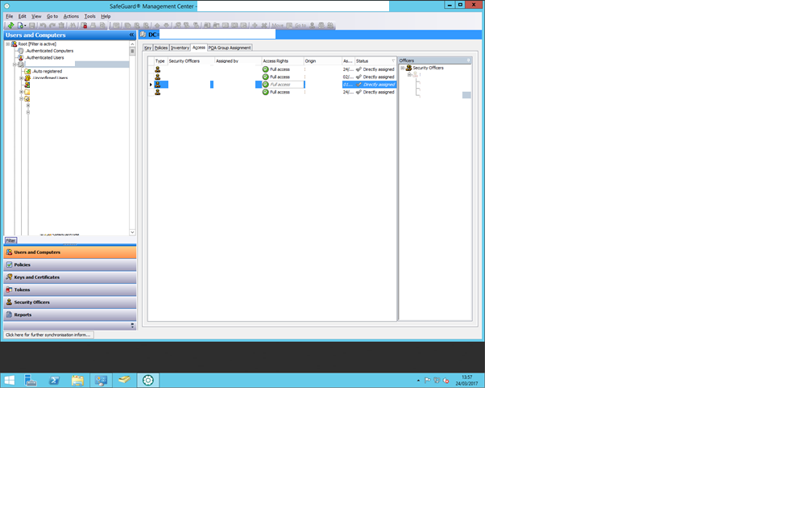Viewport: 812px width, 508px height.
Task: Switch to the Key tab
Action: pyautogui.click(x=147, y=48)
